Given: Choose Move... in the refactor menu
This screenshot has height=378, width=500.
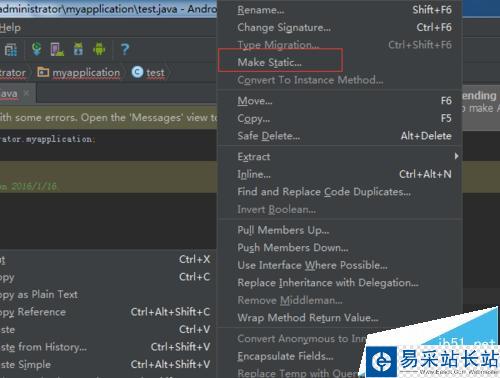Looking at the screenshot, I should [339, 101].
